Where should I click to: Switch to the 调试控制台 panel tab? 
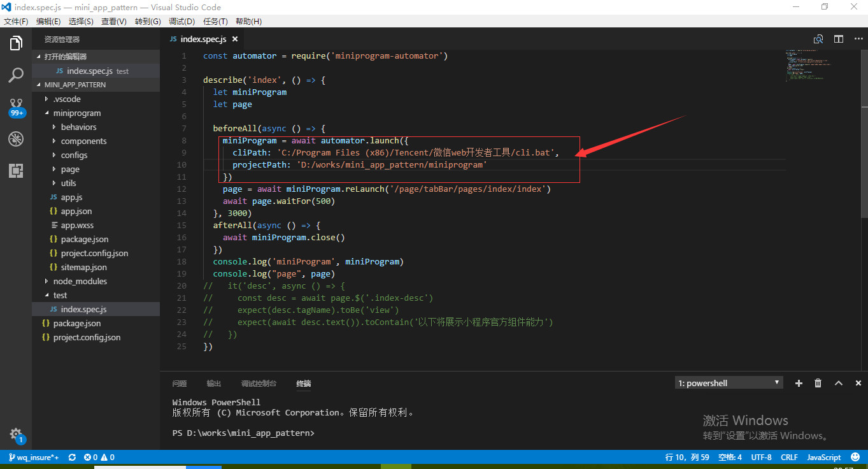[x=259, y=384]
